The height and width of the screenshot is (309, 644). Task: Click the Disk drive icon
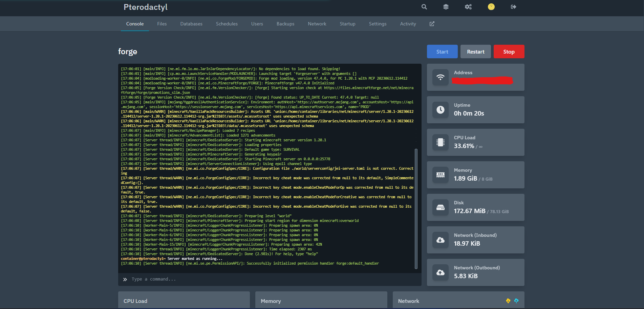(x=441, y=207)
